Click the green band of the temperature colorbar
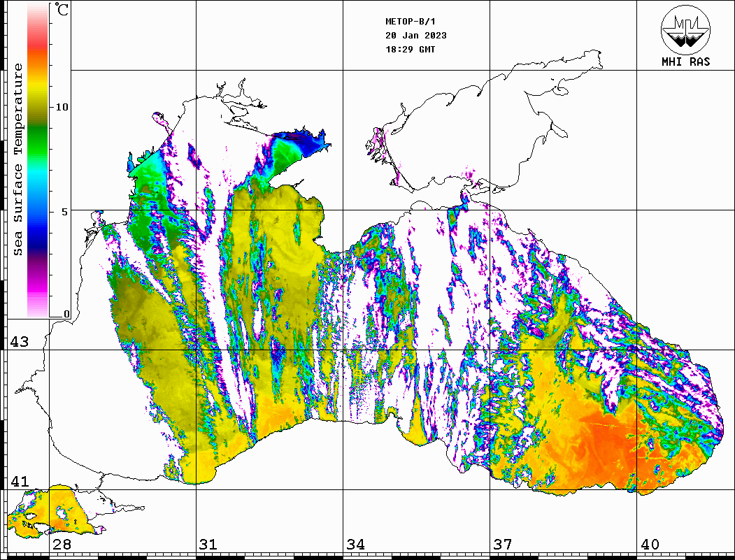The width and height of the screenshot is (735, 560). 38,141
